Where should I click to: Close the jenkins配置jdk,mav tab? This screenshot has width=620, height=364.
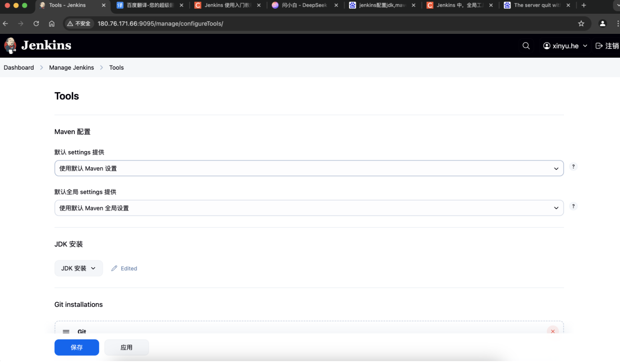click(x=414, y=5)
